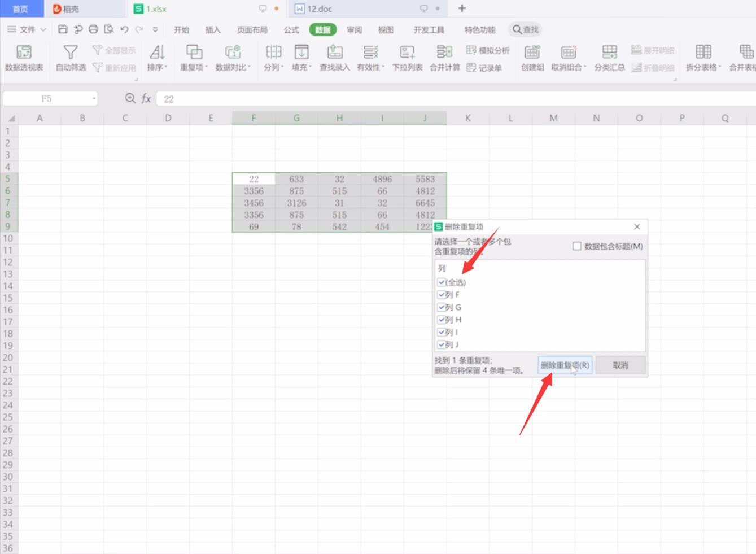Click the 删除重复项(R) button
756x554 pixels.
565,365
